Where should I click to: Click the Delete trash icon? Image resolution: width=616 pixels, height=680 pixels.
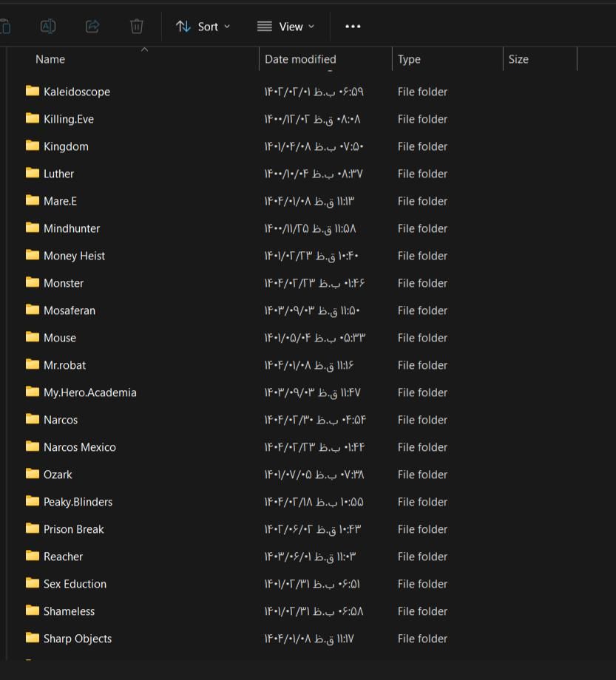coord(137,27)
